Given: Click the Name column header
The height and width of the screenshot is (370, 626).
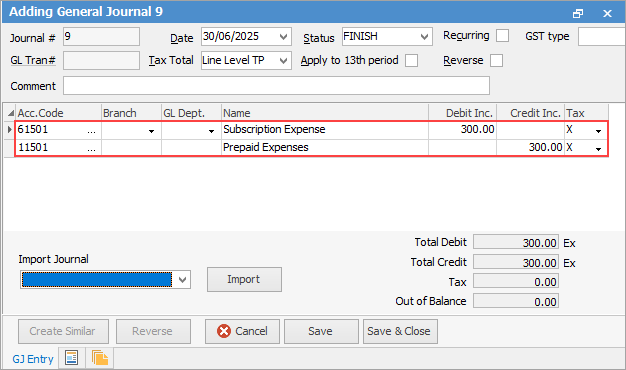Looking at the screenshot, I should (325, 113).
